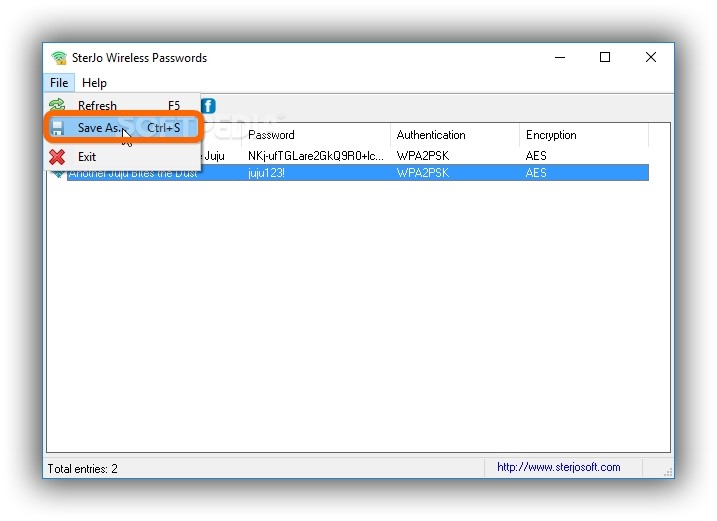
Task: Open the Facebook toolbar icon
Action: [x=208, y=106]
